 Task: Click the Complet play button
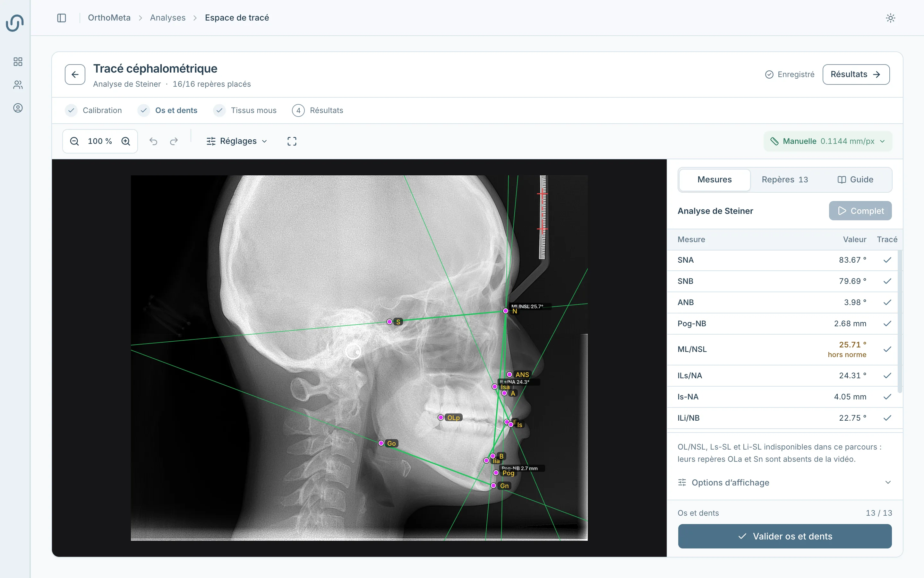pos(860,211)
